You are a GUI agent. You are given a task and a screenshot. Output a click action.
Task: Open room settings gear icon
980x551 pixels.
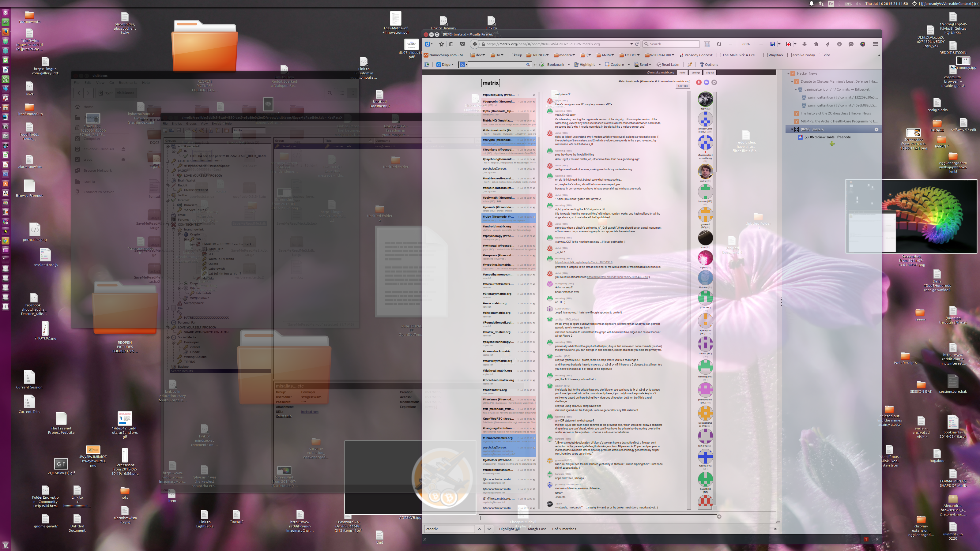[x=714, y=82]
